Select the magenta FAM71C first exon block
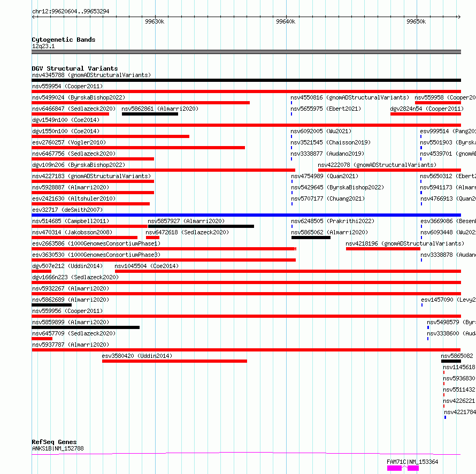The height and width of the screenshot is (474, 476). [394, 468]
